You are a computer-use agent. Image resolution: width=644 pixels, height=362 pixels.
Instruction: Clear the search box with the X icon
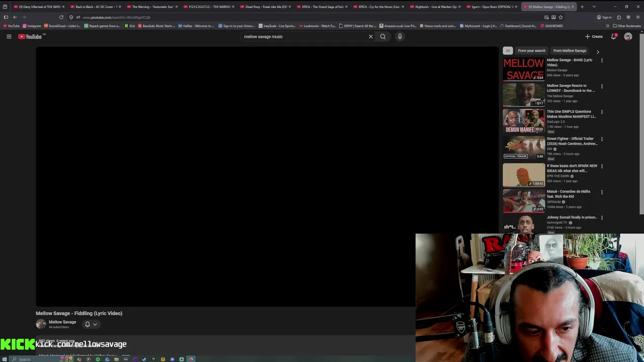[x=371, y=36]
